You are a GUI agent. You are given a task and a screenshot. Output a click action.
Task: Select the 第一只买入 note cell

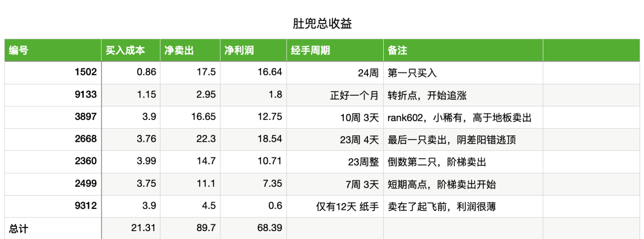[412, 73]
